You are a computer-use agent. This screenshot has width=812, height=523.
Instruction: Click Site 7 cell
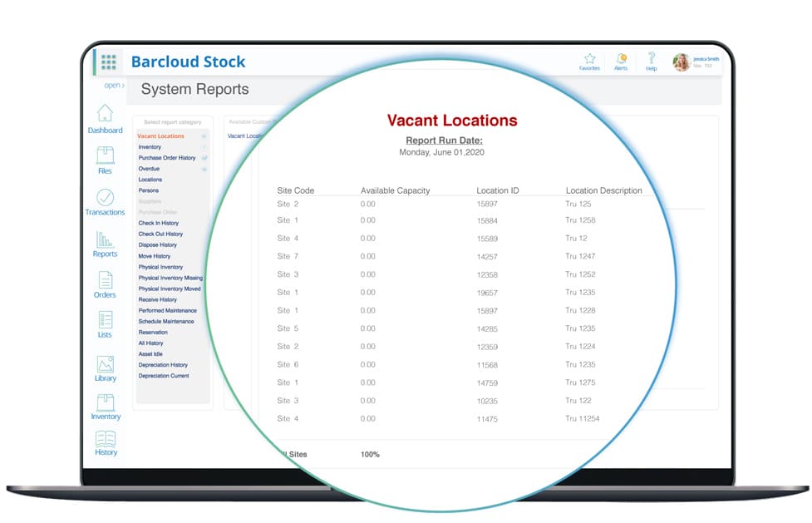click(288, 256)
